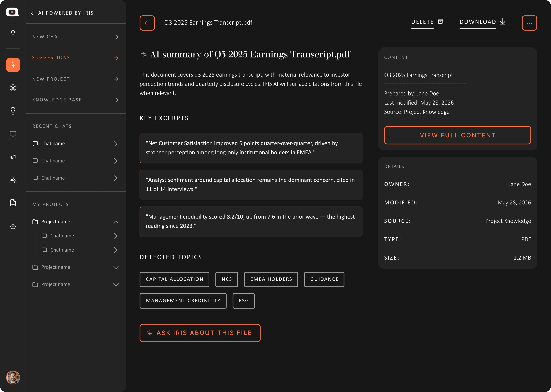This screenshot has height=392, width=551.
Task: Click the Delete archive icon
Action: 440,21
